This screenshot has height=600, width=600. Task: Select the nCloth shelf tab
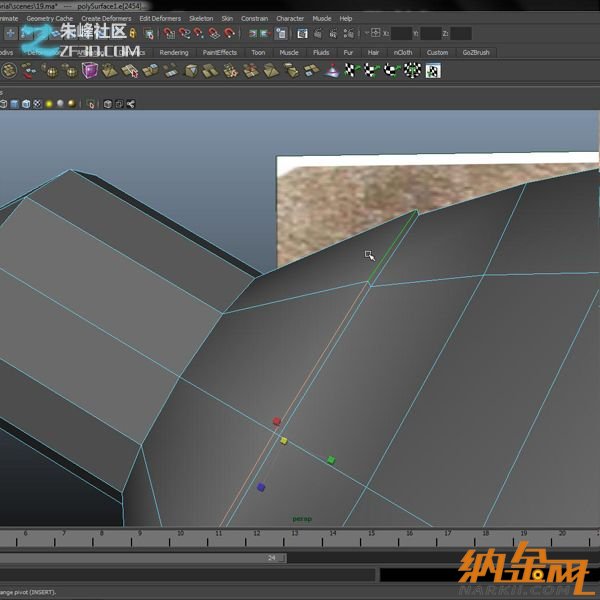coord(403,52)
